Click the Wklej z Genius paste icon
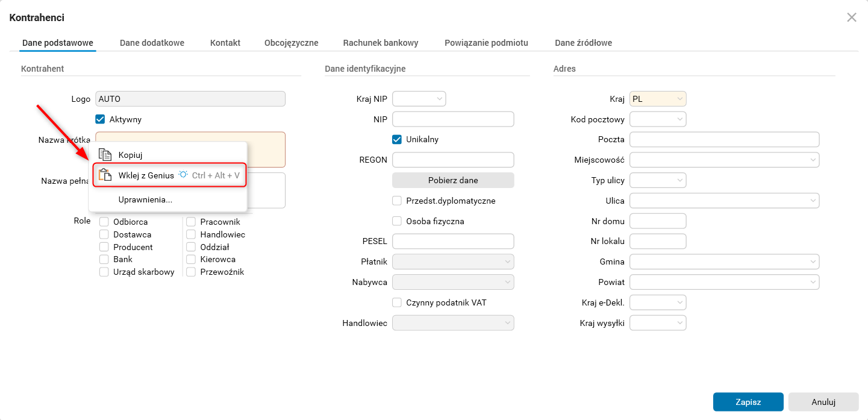This screenshot has width=868, height=420. (105, 175)
